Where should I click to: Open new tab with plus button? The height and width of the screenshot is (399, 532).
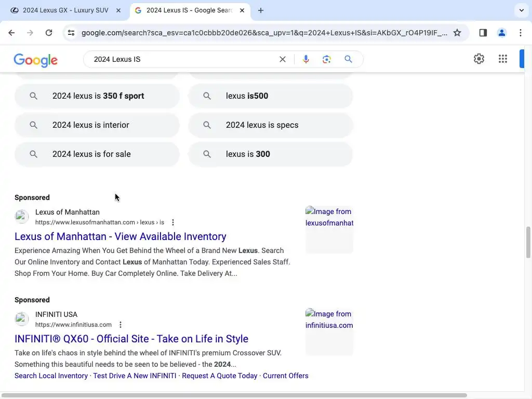261,10
